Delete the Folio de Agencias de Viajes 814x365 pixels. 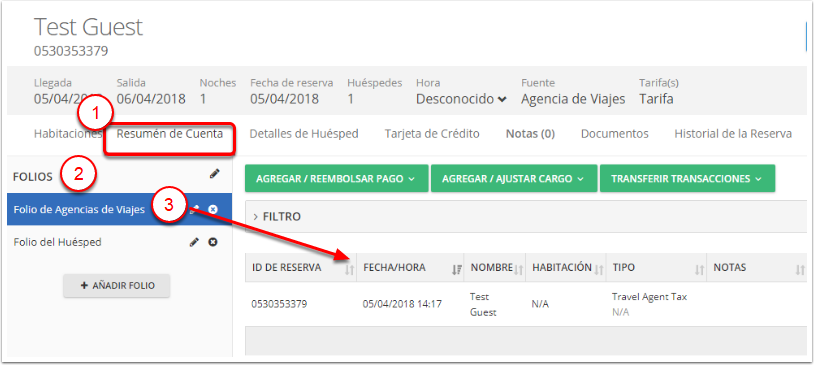point(213,209)
